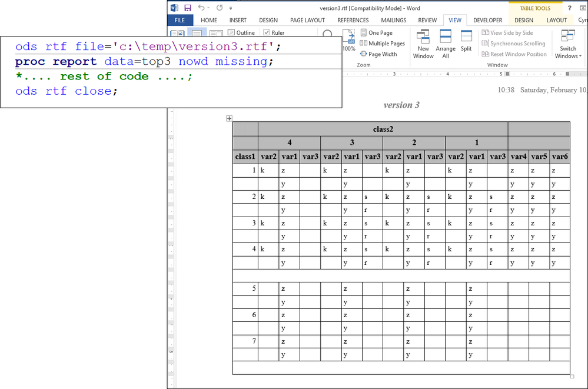This screenshot has height=389, width=588.
Task: Open the REFERENCES ribbon tab
Action: point(353,20)
